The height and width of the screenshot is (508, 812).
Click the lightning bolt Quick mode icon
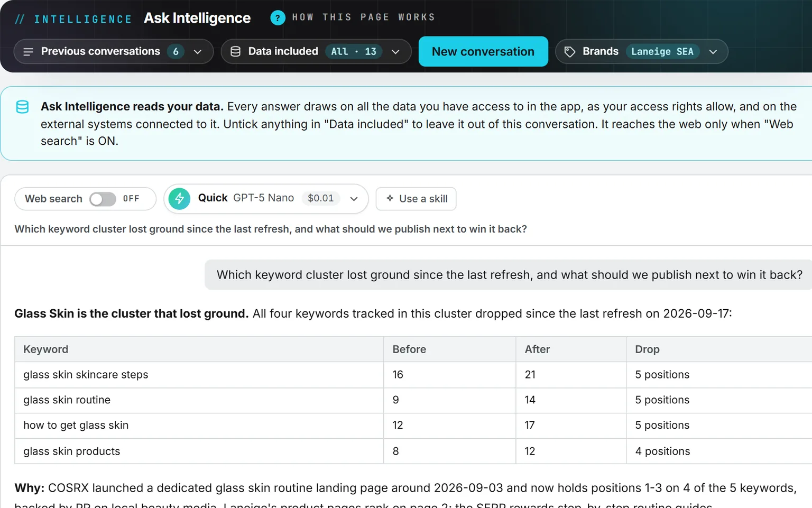click(x=180, y=199)
